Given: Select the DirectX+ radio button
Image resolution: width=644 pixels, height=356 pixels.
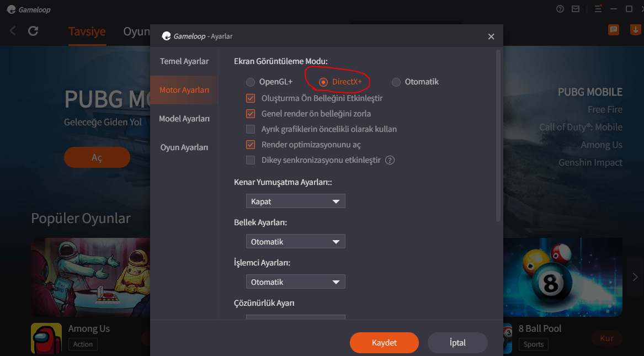Looking at the screenshot, I should coord(323,82).
